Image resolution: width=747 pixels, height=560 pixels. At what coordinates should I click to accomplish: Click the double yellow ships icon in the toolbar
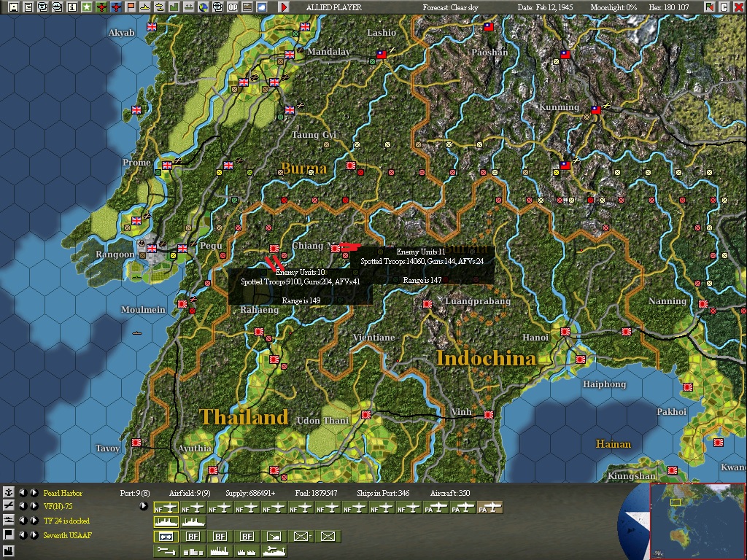point(159,7)
